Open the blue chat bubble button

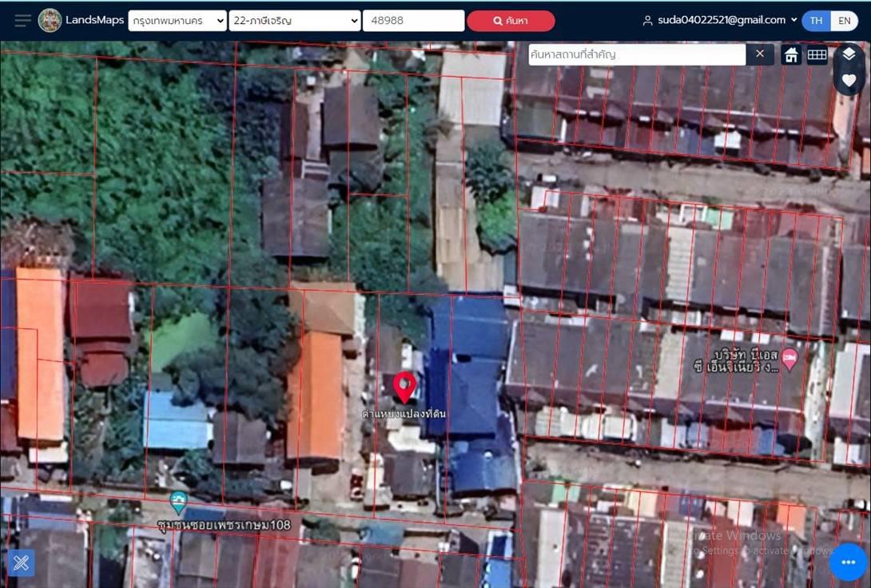tap(848, 562)
